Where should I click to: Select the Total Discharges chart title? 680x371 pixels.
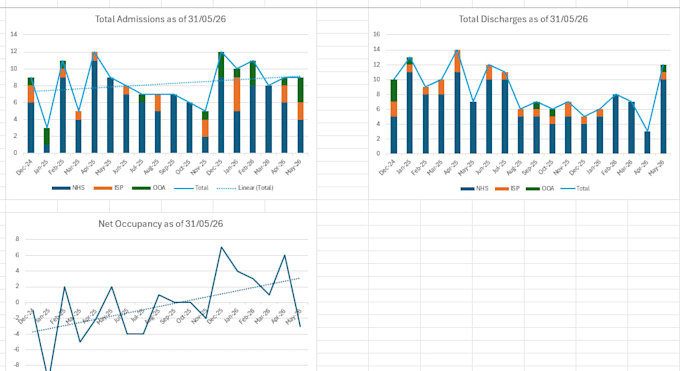523,19
